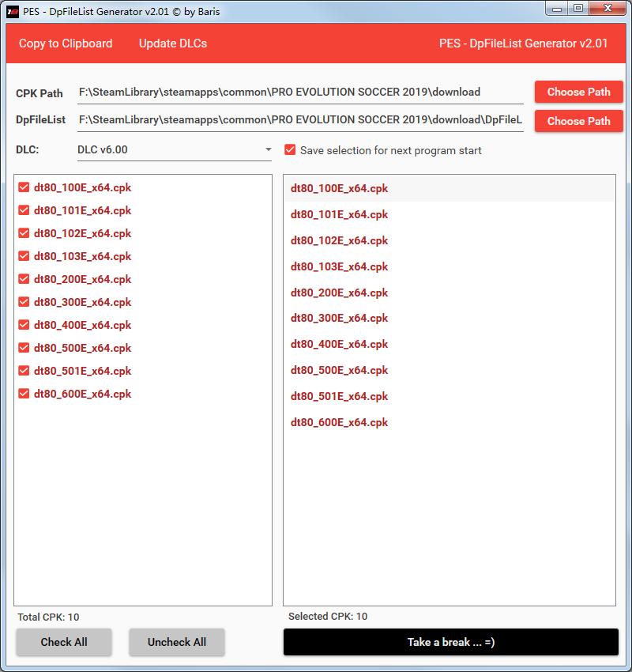Image resolution: width=632 pixels, height=672 pixels.
Task: Select dt80_102E_x64.cpk in the right list
Action: click(x=450, y=240)
